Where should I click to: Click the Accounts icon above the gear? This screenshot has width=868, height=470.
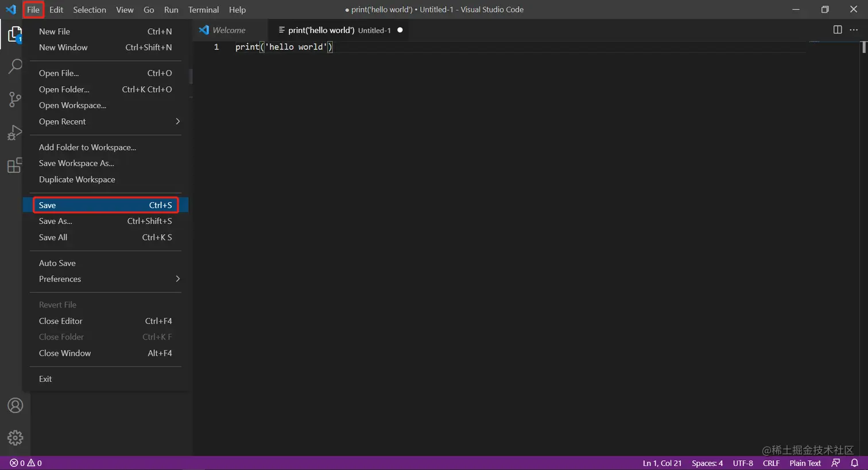[15, 405]
